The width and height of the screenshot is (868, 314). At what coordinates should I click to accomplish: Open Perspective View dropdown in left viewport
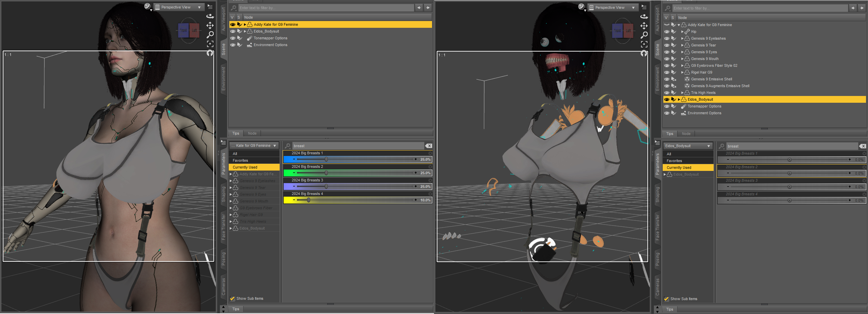pos(179,7)
